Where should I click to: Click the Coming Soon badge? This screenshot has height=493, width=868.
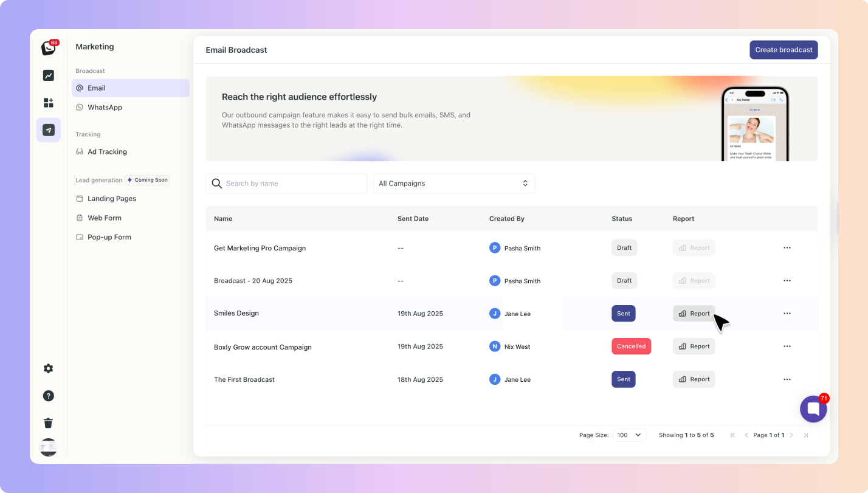[x=148, y=180]
